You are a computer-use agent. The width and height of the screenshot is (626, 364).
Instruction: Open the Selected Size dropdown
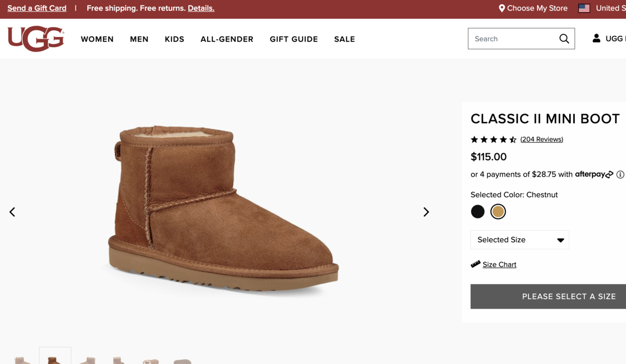(x=520, y=239)
